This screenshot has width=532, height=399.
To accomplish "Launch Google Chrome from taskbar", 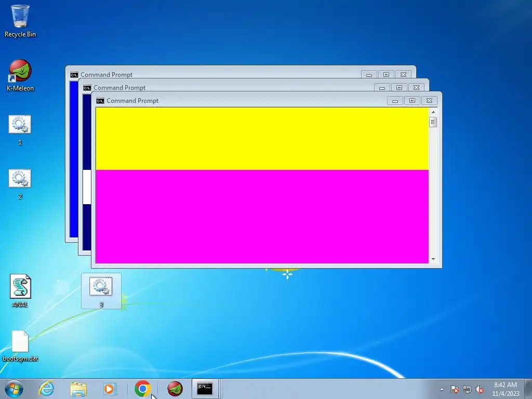I will pos(142,389).
